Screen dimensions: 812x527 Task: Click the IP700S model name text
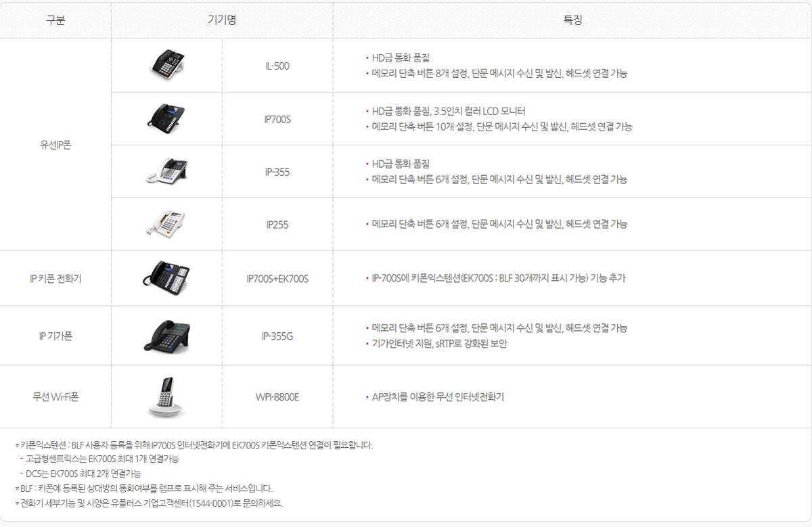(x=277, y=119)
